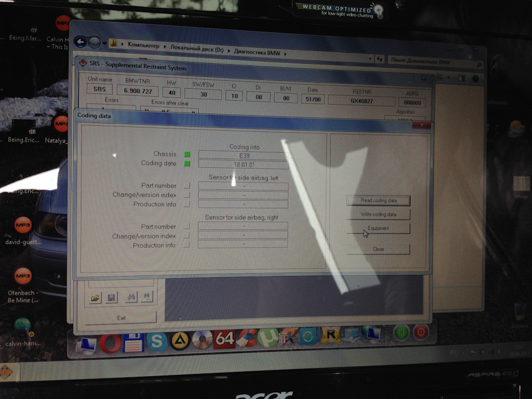Click the green Coding date indicator box

(187, 163)
